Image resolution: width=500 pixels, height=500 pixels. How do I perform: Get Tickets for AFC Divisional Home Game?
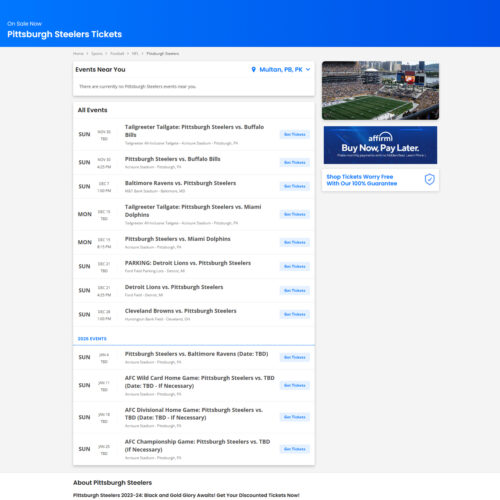coord(295,417)
